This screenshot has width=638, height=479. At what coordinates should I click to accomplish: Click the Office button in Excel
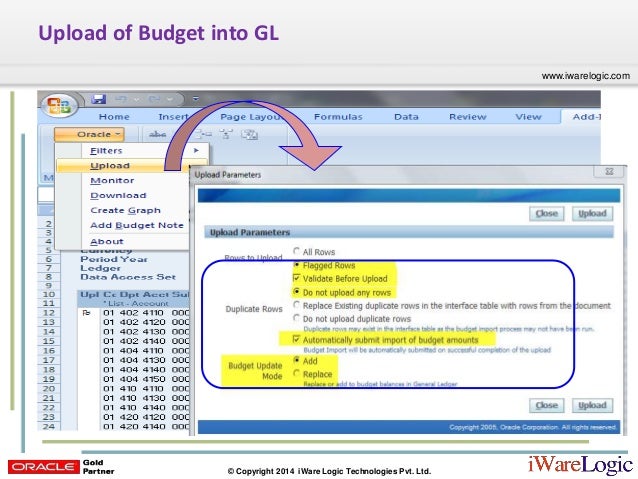click(x=59, y=105)
